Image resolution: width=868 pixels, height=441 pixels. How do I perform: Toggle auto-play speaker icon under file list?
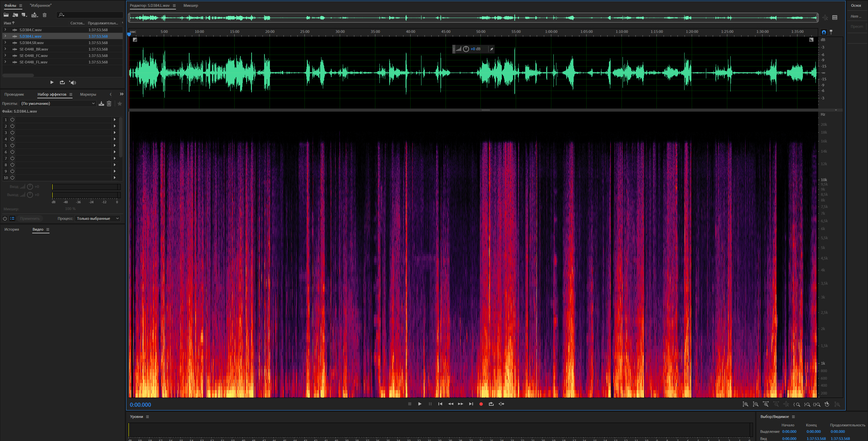73,82
